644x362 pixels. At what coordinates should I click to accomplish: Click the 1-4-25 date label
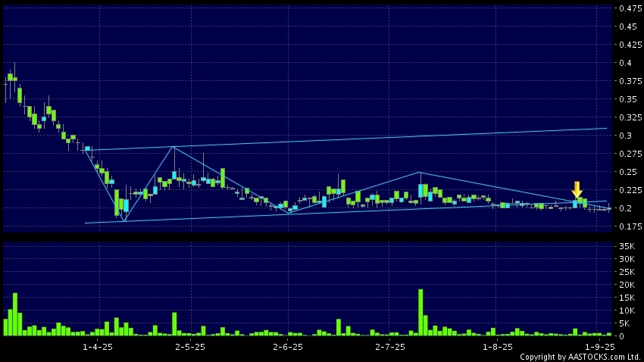pyautogui.click(x=97, y=347)
